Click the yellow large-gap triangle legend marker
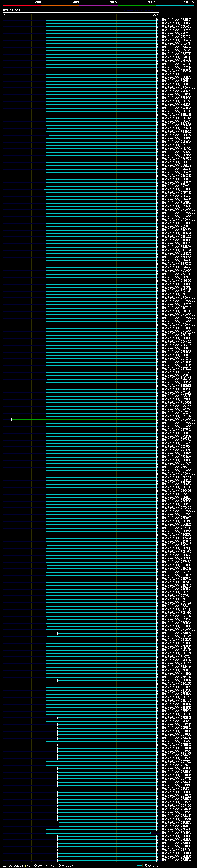197x868 pixels. coord(25,865)
